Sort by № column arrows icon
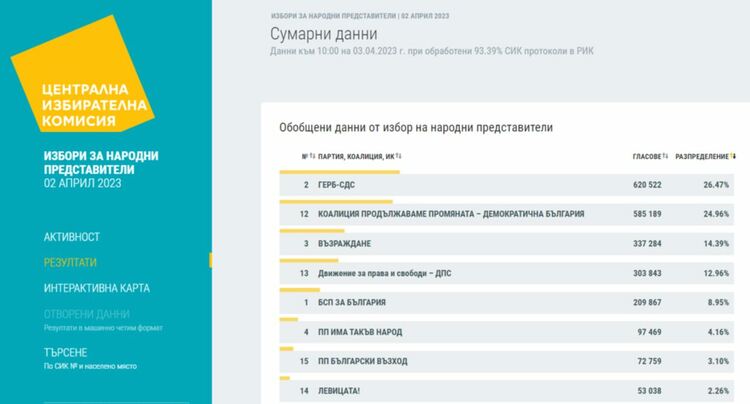 312,156
